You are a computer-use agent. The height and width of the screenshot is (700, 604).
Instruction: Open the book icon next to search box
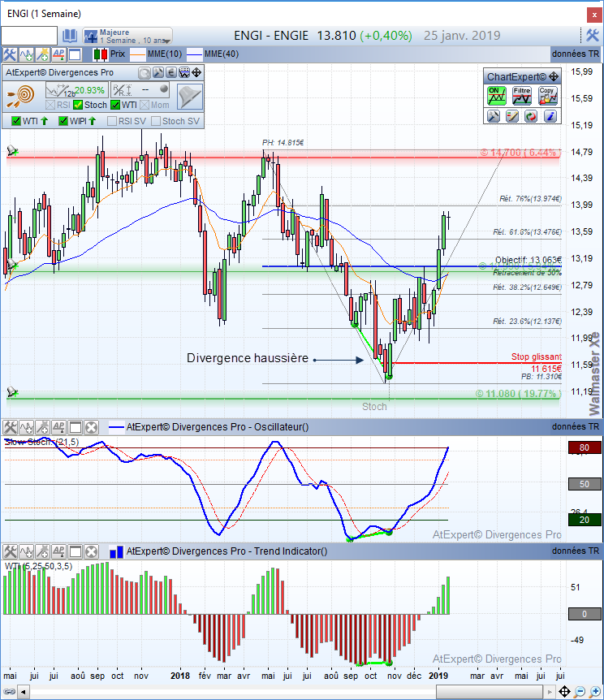coord(70,36)
